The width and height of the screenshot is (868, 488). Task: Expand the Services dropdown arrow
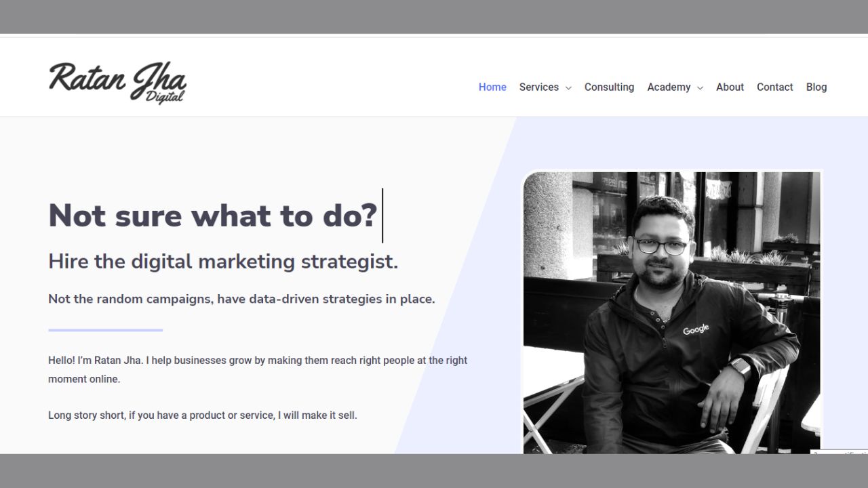(568, 88)
